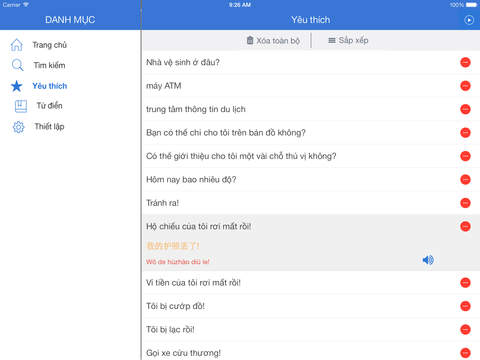
Task: Tap the play icon in the header
Action: (469, 20)
